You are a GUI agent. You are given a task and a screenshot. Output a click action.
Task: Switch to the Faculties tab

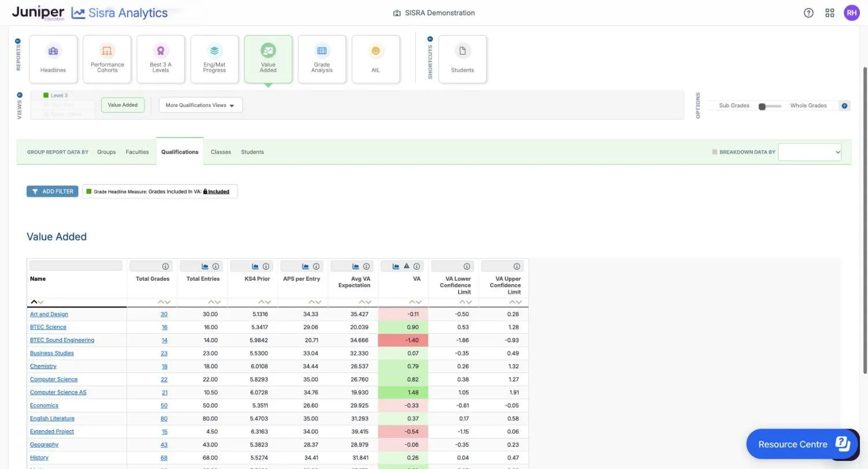pos(137,152)
